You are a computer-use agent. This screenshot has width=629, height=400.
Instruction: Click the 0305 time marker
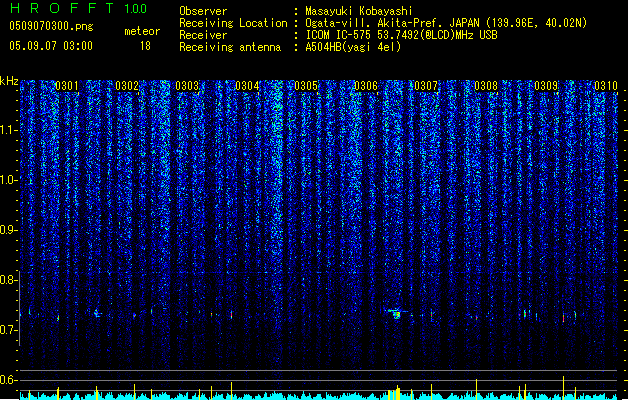[x=306, y=86]
